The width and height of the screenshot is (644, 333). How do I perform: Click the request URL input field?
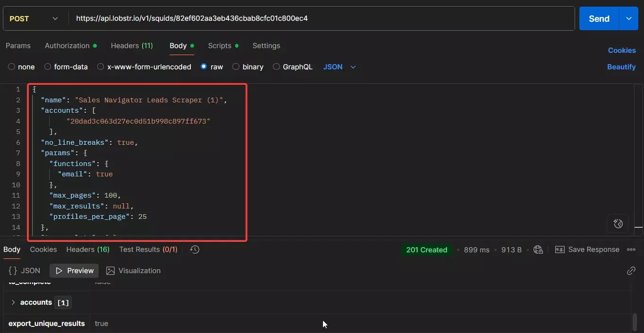coord(283,18)
